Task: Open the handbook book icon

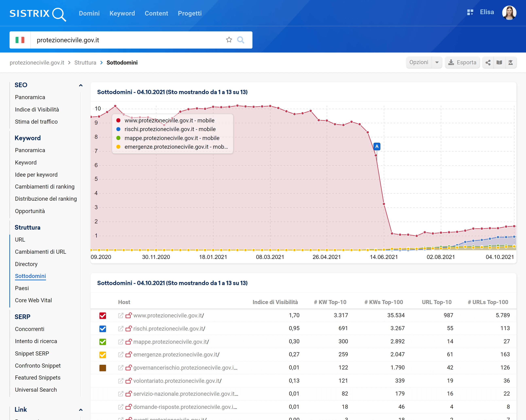Action: (499, 63)
